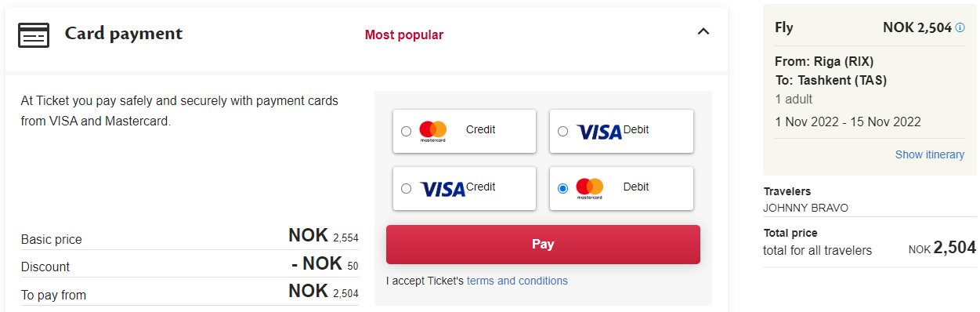Click the Discount NOK 50 row

[x=190, y=264]
